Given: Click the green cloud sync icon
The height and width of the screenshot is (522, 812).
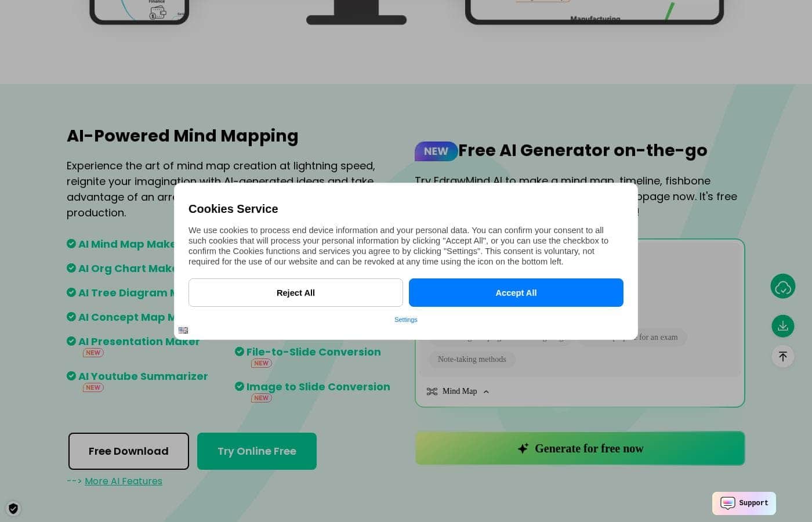Looking at the screenshot, I should point(783,287).
